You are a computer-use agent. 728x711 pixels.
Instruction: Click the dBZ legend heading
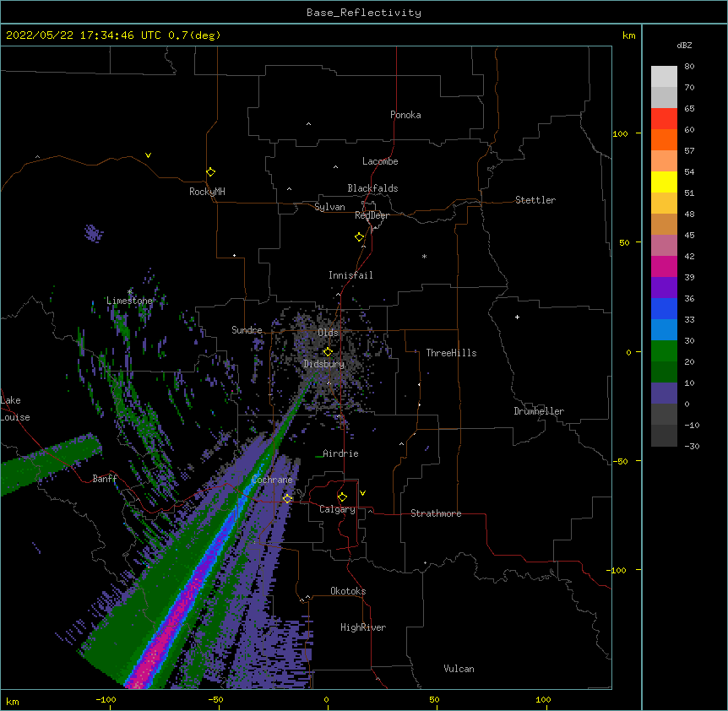pos(684,45)
